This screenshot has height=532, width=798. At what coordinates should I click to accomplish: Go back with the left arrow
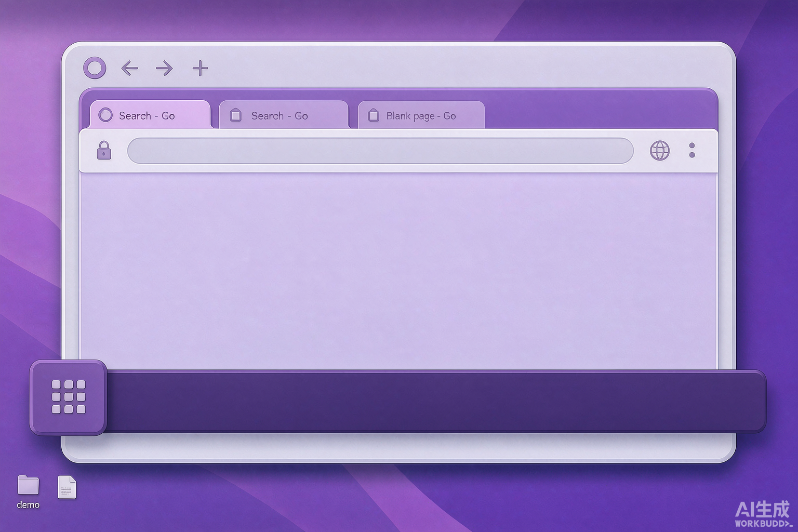129,68
